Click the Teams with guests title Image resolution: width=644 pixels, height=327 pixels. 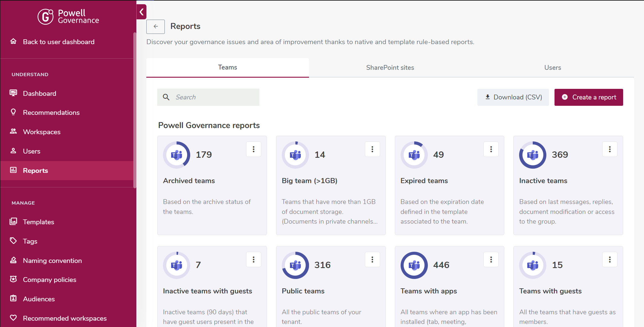click(550, 291)
